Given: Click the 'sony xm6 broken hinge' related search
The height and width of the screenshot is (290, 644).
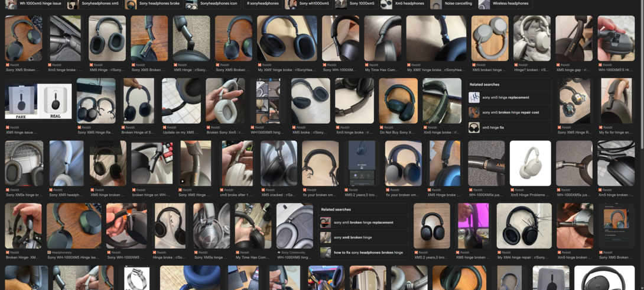Looking at the screenshot, I should coord(352,237).
